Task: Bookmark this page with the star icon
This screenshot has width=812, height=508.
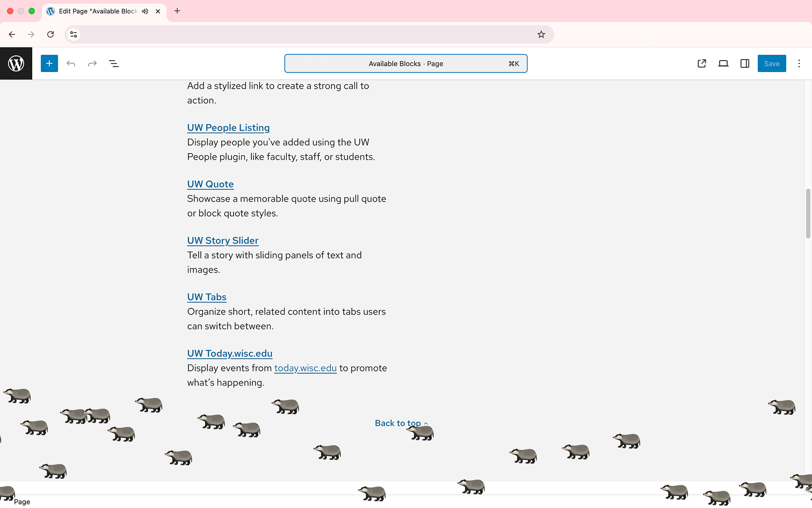Action: (541, 34)
